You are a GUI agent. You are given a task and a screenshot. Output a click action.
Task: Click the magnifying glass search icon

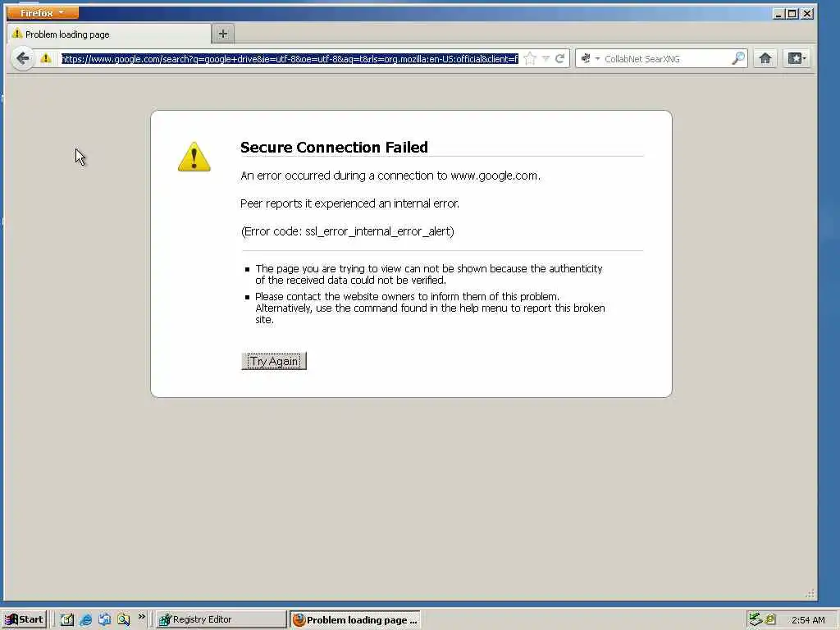click(738, 58)
